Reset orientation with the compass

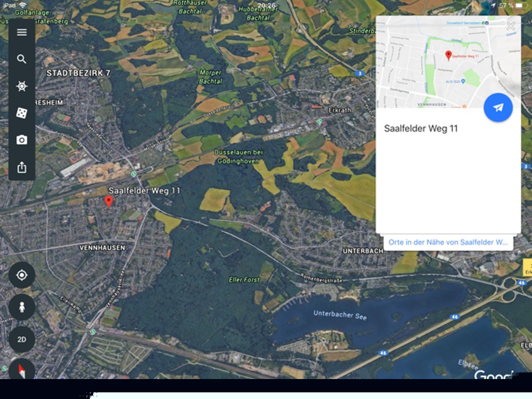[x=22, y=369]
